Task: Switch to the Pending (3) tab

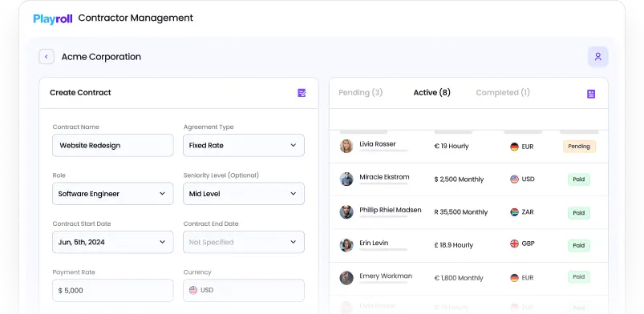Action: (361, 93)
